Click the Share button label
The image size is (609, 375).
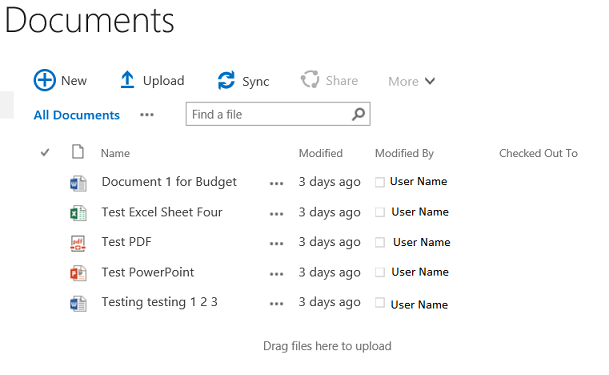[x=342, y=80]
